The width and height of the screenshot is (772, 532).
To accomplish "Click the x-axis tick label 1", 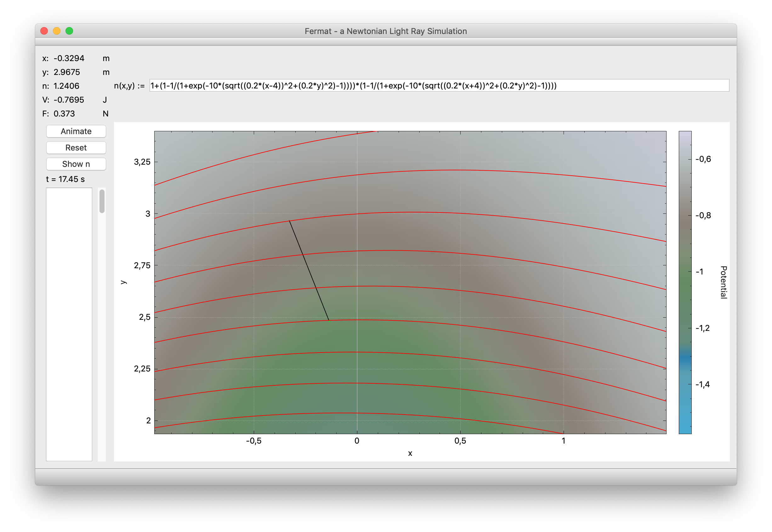I will [x=563, y=441].
